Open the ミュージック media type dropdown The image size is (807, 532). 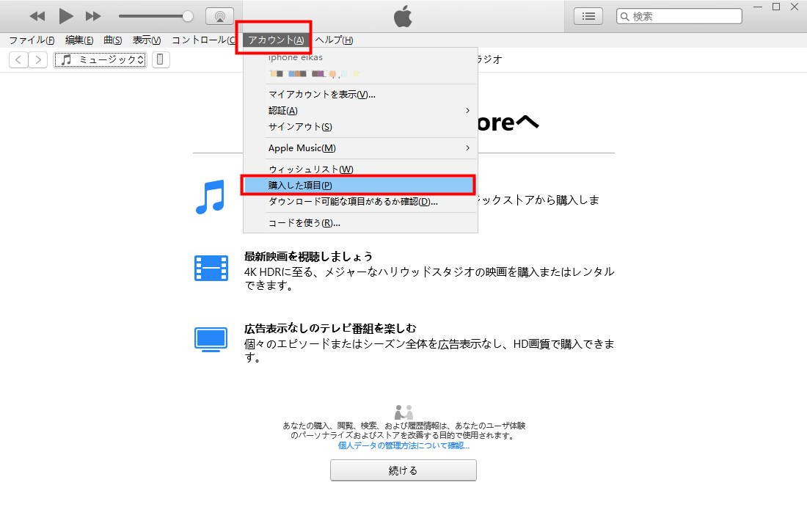point(101,59)
